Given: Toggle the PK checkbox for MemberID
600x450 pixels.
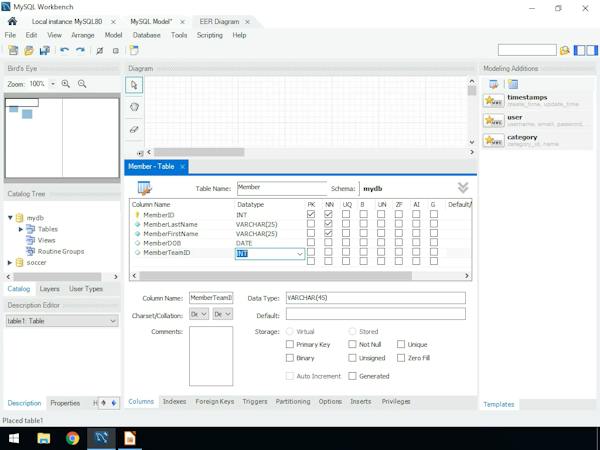Looking at the screenshot, I should tap(311, 214).
